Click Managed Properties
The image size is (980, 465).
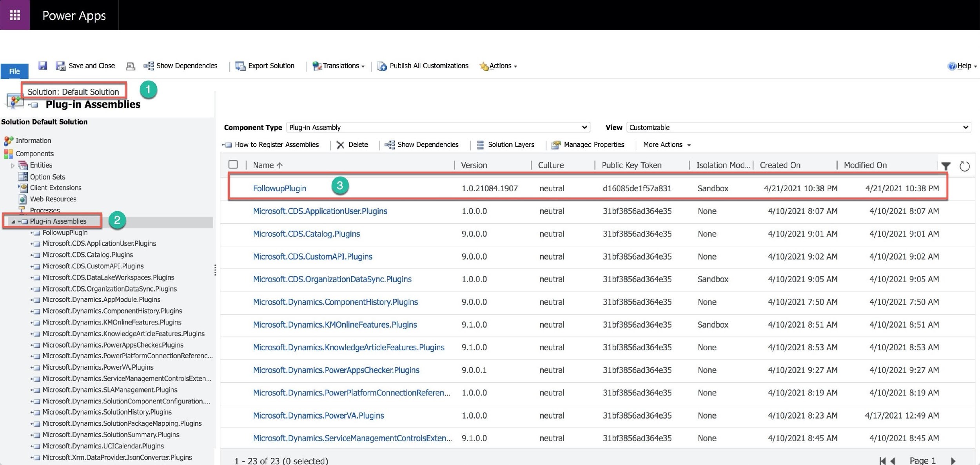(588, 144)
